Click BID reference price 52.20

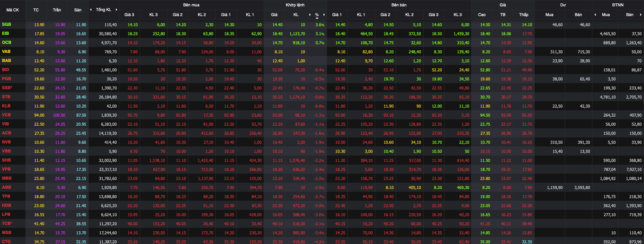pyautogui.click(x=39, y=70)
